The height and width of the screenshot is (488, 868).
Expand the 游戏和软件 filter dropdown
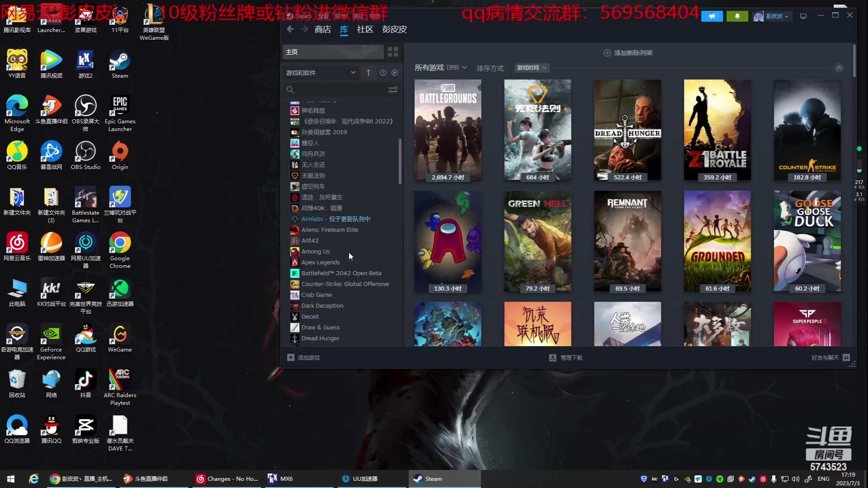pyautogui.click(x=321, y=73)
